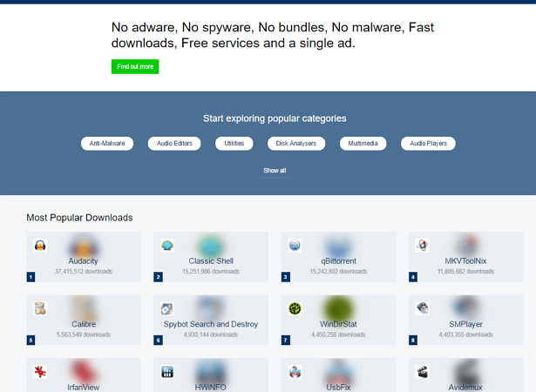Open the WinDirStat title link

click(x=338, y=324)
